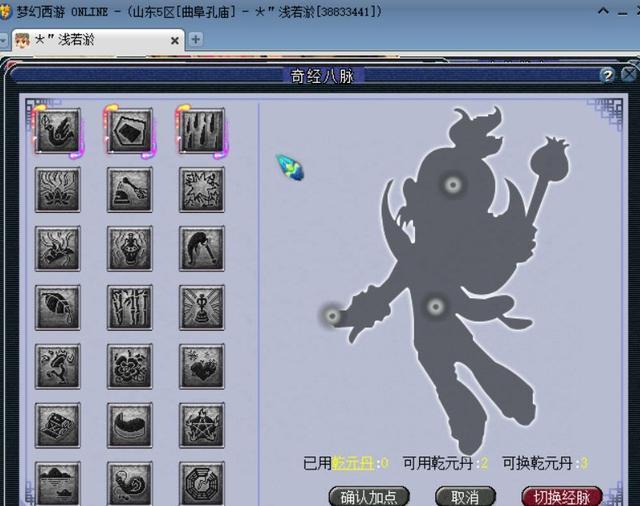Click the sparkling heart skill icon
The width and height of the screenshot is (640, 506).
[202, 366]
